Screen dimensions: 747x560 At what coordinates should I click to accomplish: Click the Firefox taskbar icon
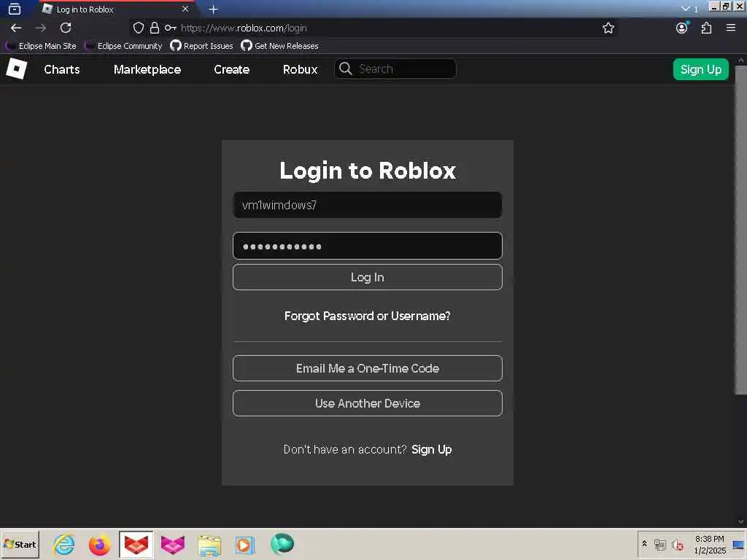pyautogui.click(x=99, y=545)
